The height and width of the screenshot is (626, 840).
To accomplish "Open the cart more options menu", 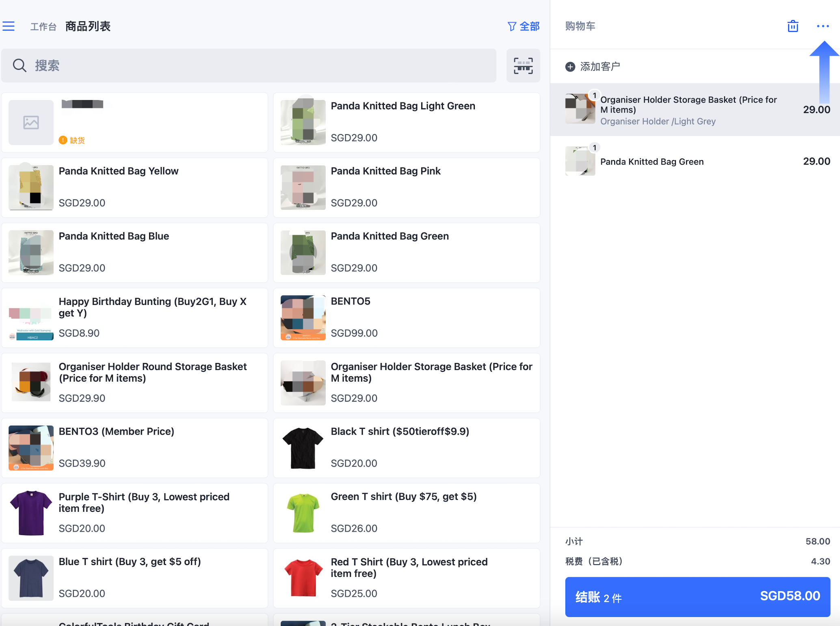I will point(823,26).
